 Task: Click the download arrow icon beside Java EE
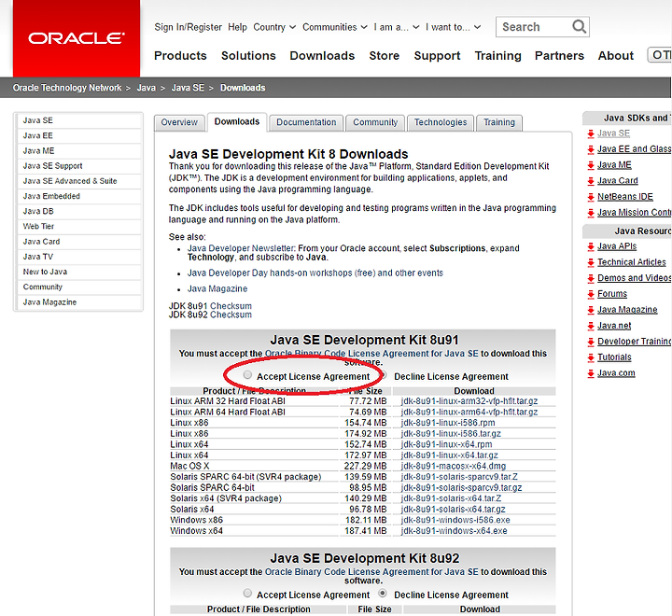(591, 149)
